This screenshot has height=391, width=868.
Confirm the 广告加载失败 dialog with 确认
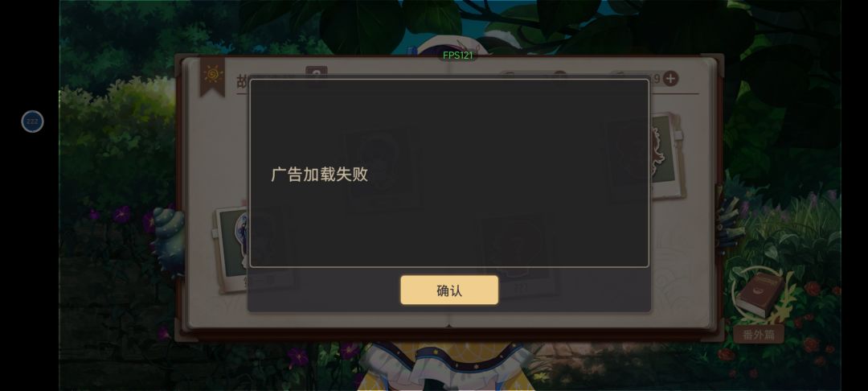(x=449, y=290)
